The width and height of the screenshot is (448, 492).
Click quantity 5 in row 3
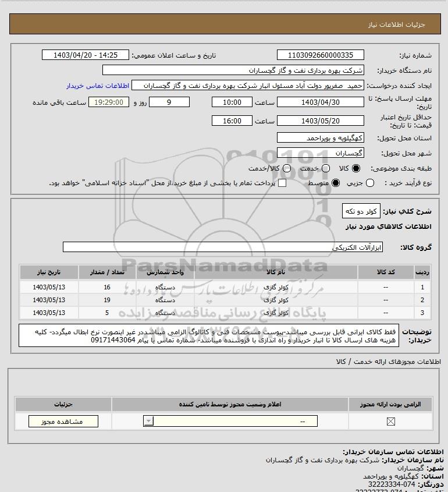(x=107, y=313)
